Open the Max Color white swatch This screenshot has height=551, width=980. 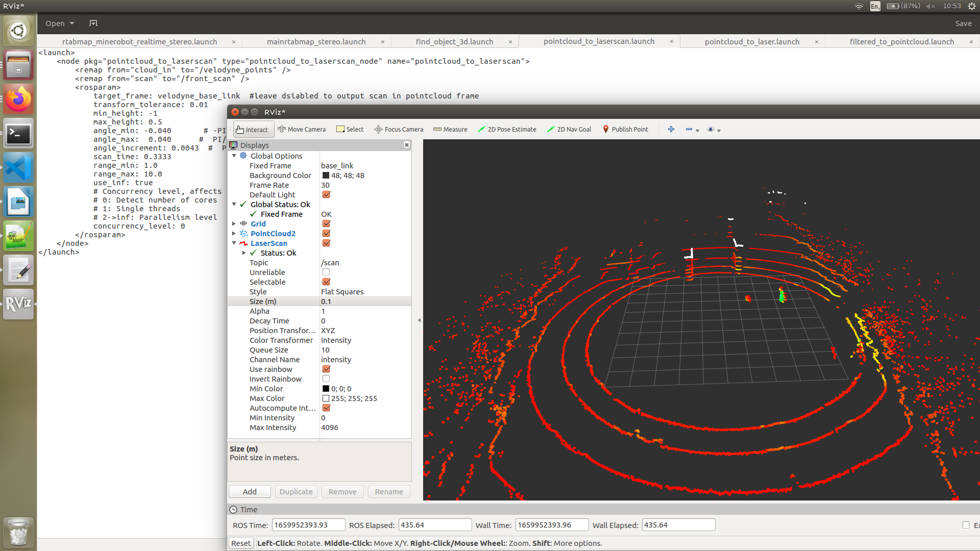tap(326, 398)
